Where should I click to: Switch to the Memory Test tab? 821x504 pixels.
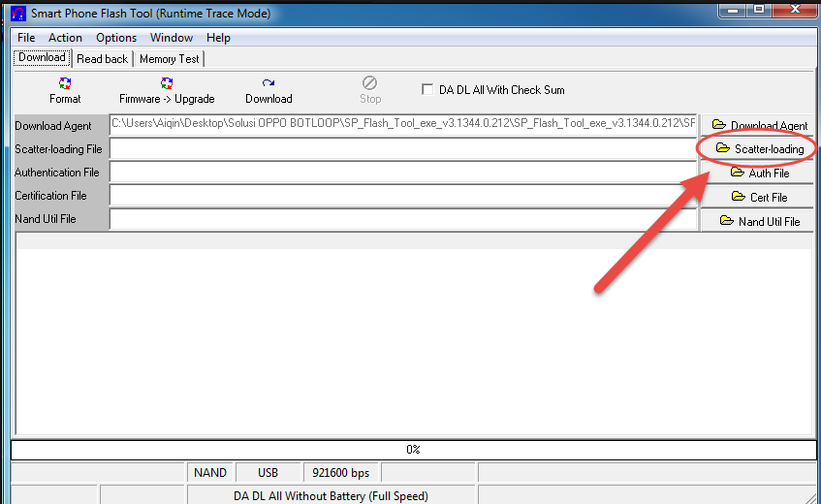pyautogui.click(x=169, y=59)
